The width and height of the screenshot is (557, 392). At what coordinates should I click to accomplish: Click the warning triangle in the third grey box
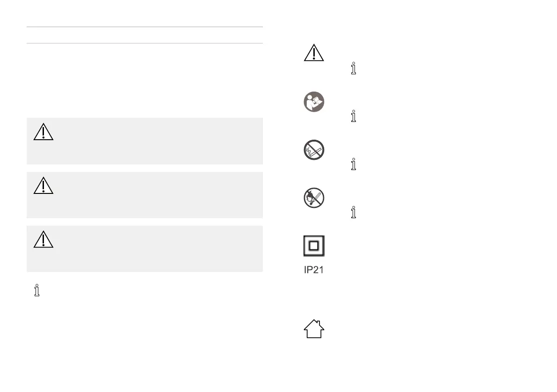click(43, 240)
